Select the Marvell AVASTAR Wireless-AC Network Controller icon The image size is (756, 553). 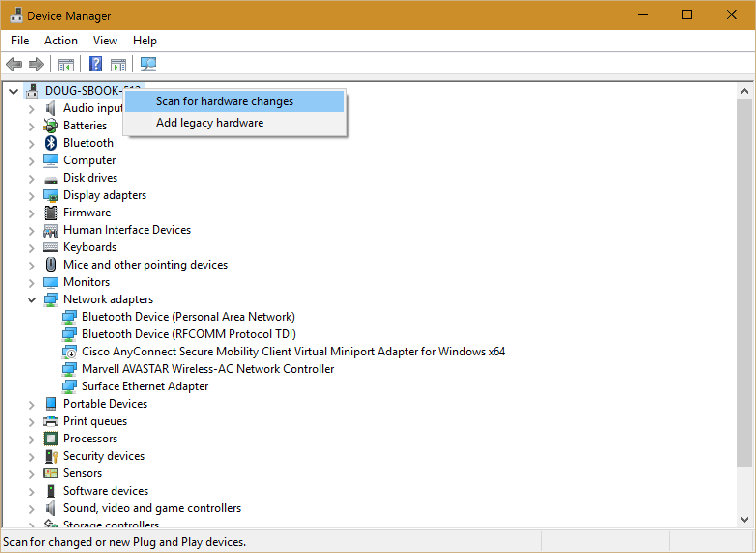(70, 369)
